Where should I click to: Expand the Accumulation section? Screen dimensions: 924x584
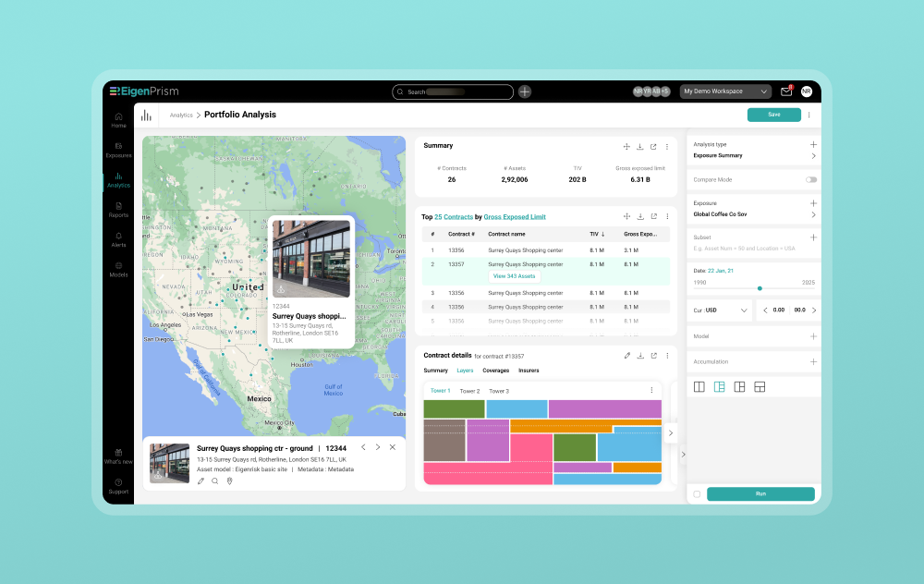point(813,362)
